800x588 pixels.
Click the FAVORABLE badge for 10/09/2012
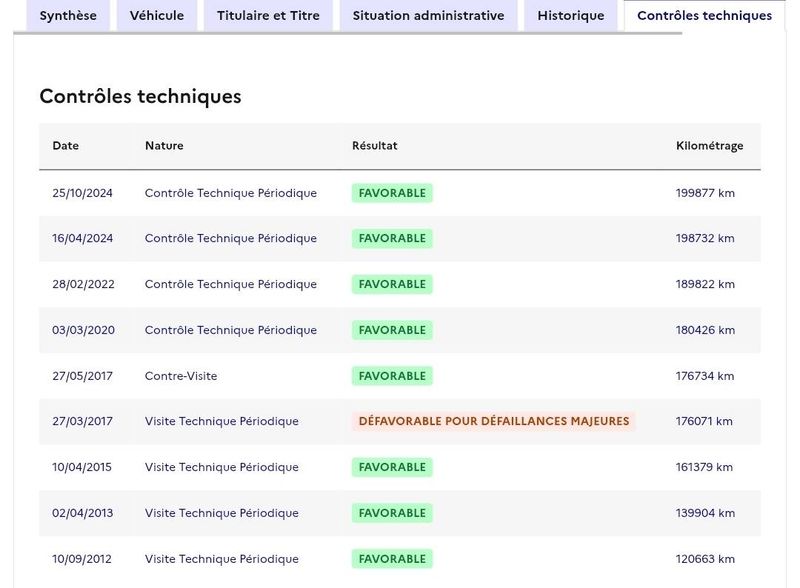click(392, 559)
